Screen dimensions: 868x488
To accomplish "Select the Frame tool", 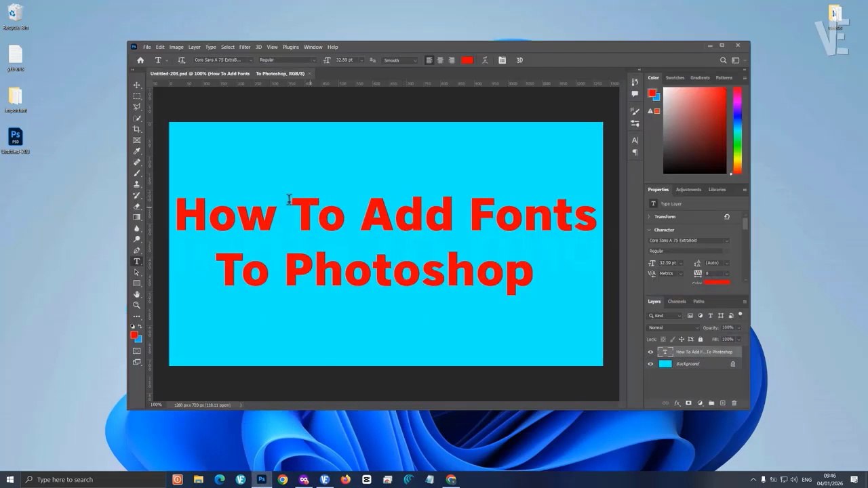I will click(137, 140).
